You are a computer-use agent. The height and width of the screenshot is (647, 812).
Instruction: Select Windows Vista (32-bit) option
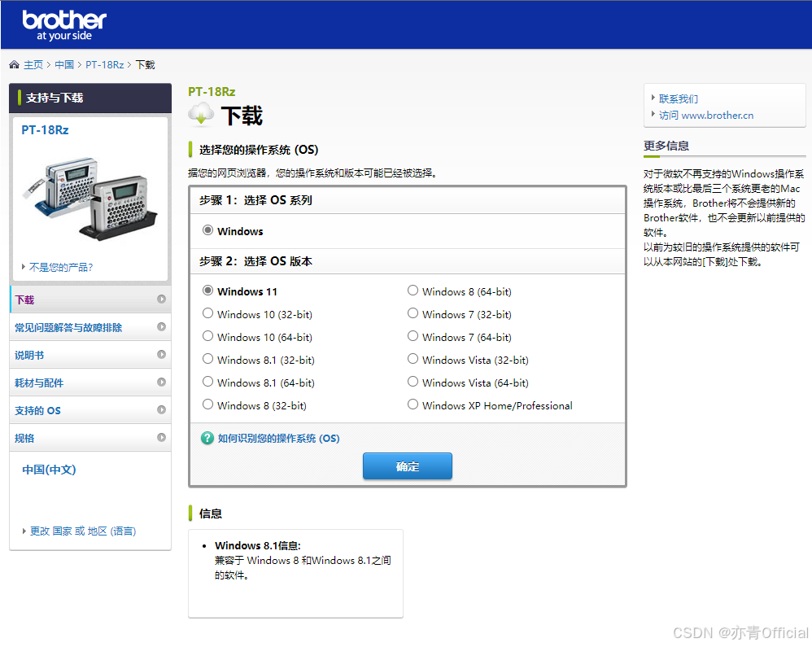[x=413, y=359]
